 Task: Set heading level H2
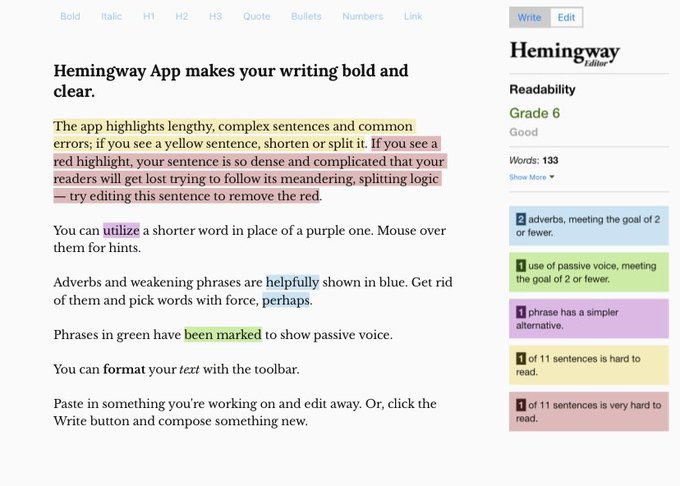(182, 16)
